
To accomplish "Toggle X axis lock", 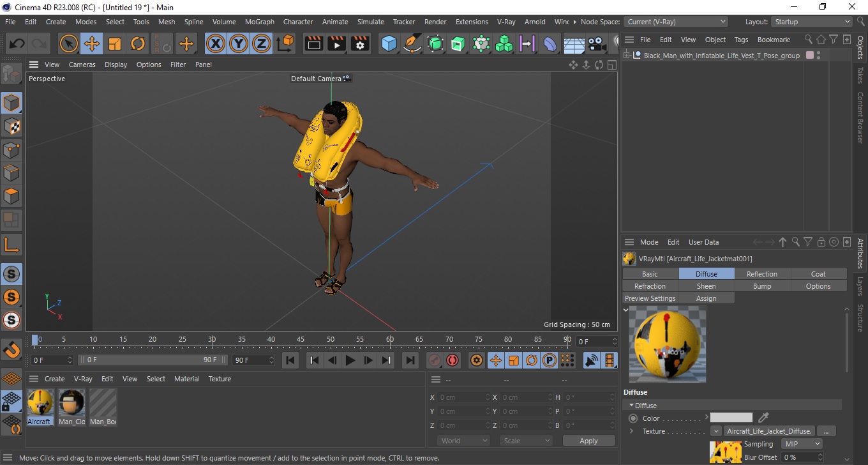I will click(216, 44).
